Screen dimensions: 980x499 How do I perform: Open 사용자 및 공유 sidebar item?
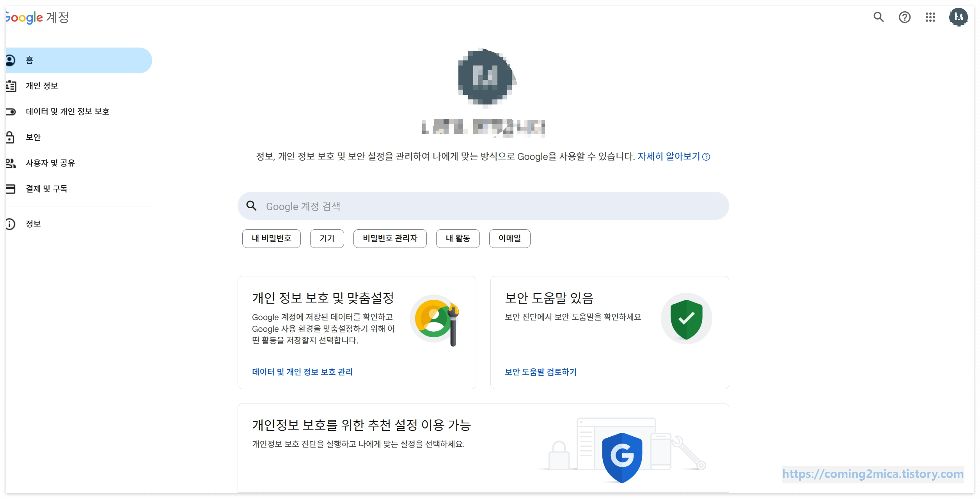50,163
